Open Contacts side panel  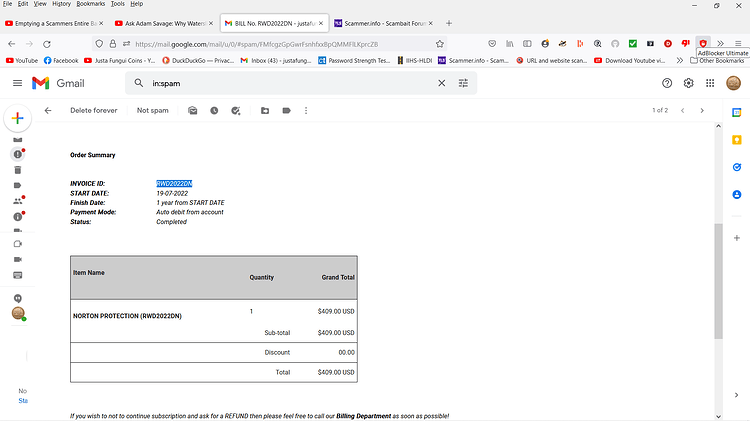pyautogui.click(x=737, y=195)
